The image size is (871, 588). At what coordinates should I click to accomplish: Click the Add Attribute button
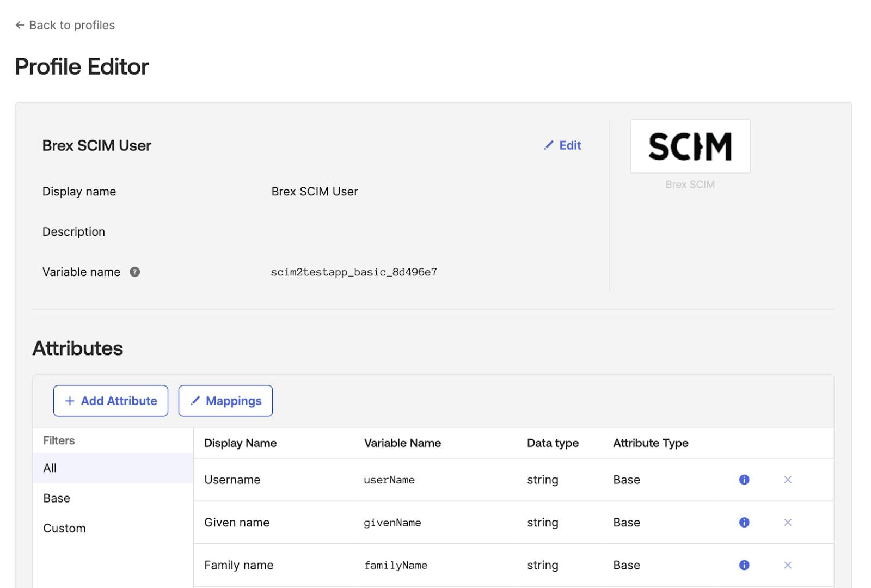click(111, 401)
